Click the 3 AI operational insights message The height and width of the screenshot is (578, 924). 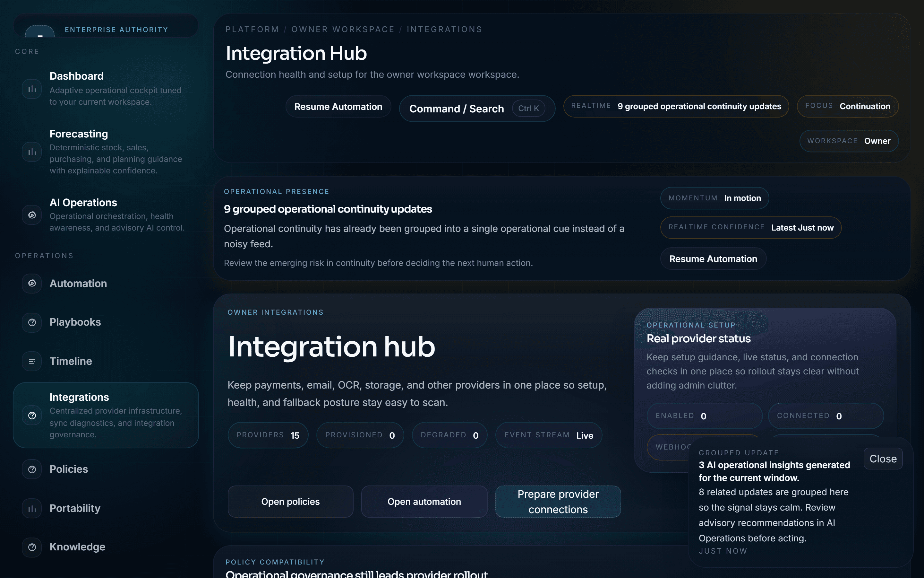click(774, 471)
